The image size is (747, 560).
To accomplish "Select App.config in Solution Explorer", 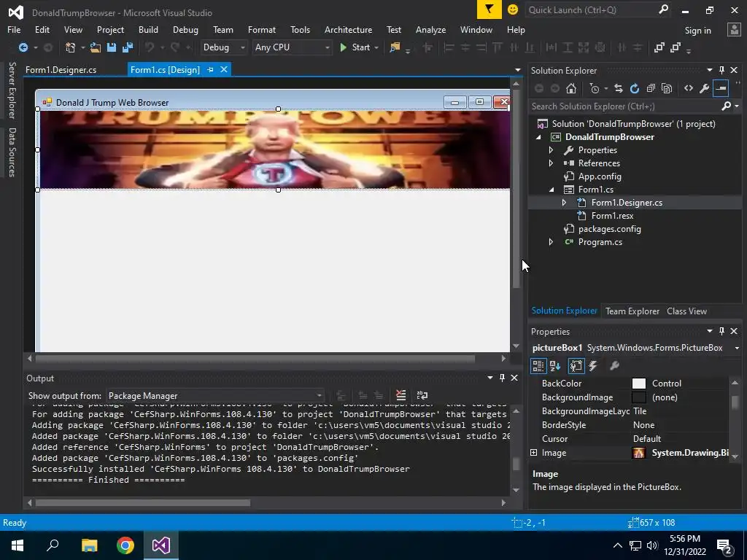I will (600, 176).
